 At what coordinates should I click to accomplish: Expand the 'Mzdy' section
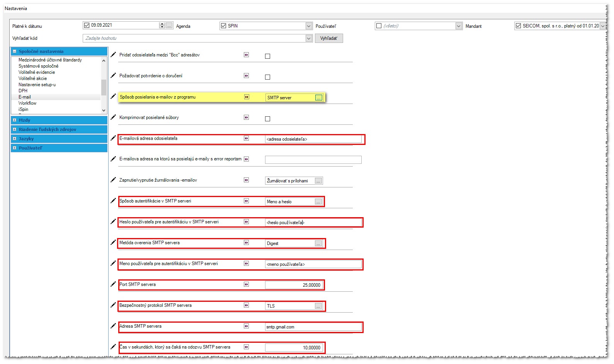tap(15, 120)
